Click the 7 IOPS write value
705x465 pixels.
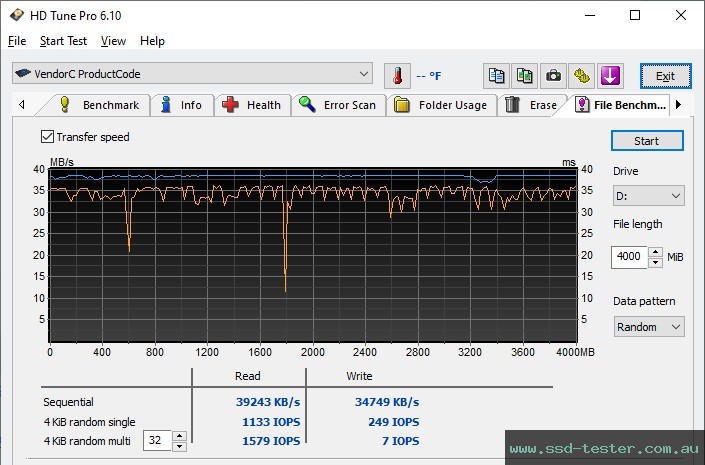(x=401, y=441)
